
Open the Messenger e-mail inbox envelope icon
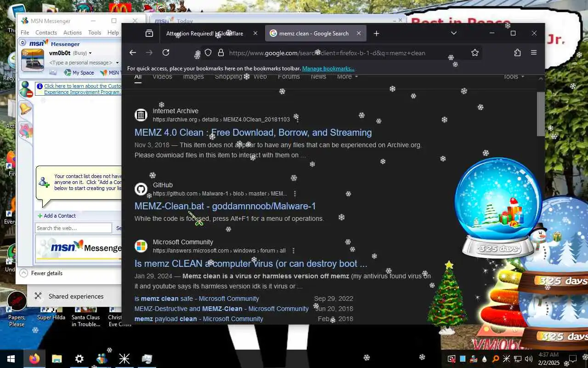coord(53,73)
